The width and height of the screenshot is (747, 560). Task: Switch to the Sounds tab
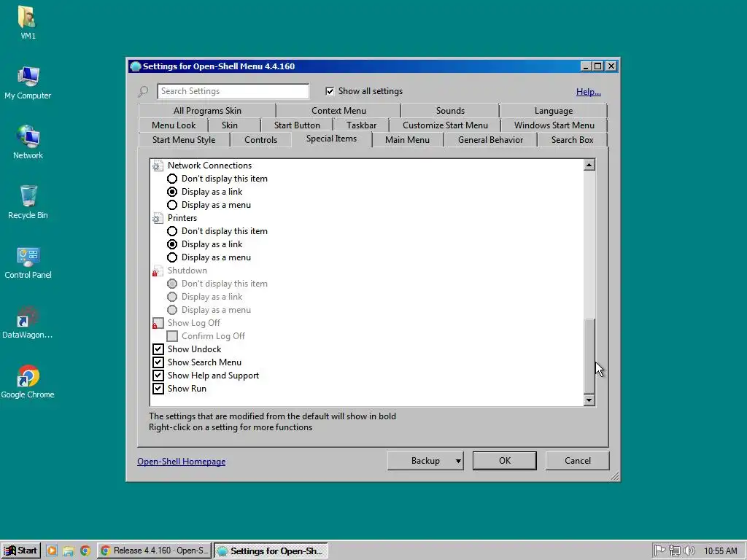(450, 111)
